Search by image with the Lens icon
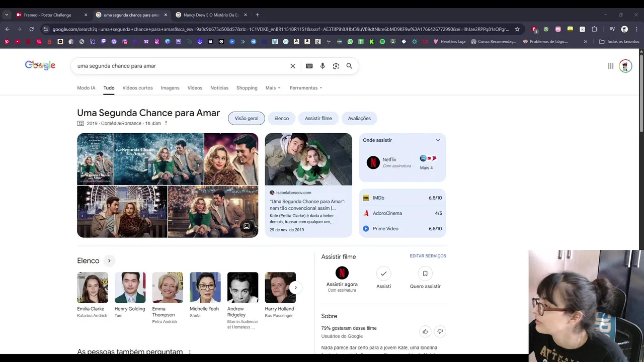 tap(336, 66)
